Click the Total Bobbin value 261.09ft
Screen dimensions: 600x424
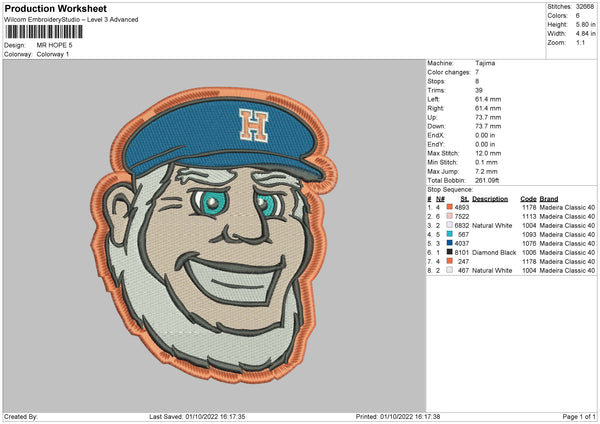(489, 179)
